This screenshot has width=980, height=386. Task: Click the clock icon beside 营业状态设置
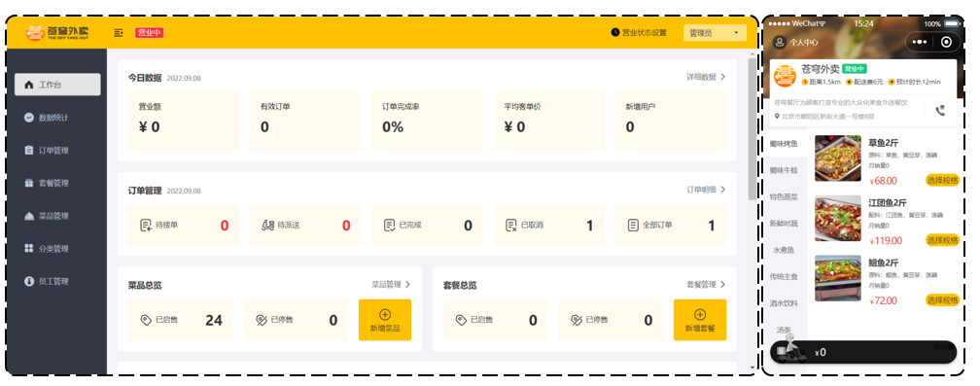(x=615, y=32)
